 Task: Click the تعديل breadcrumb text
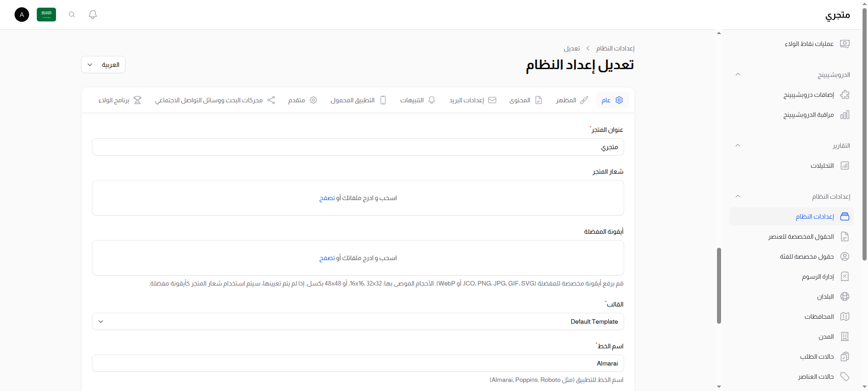572,48
